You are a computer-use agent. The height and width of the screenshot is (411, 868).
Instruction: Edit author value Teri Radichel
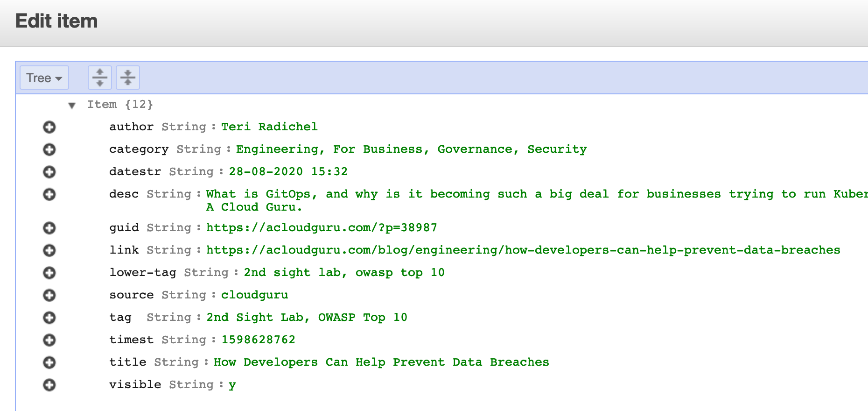pyautogui.click(x=269, y=127)
